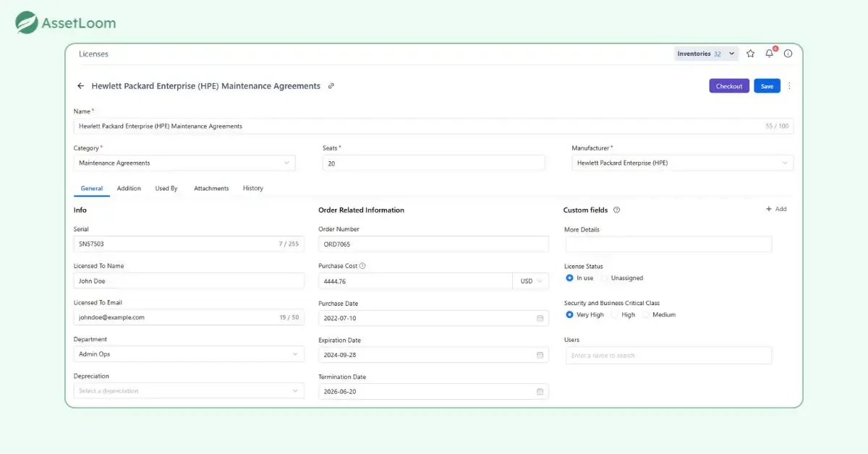Switch to the Used By tab
The height and width of the screenshot is (454, 868).
pyautogui.click(x=166, y=189)
